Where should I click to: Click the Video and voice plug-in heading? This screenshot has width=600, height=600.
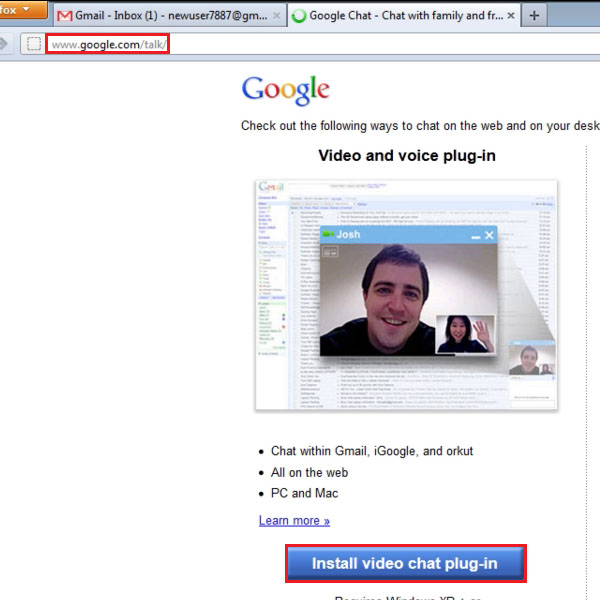coord(407,155)
